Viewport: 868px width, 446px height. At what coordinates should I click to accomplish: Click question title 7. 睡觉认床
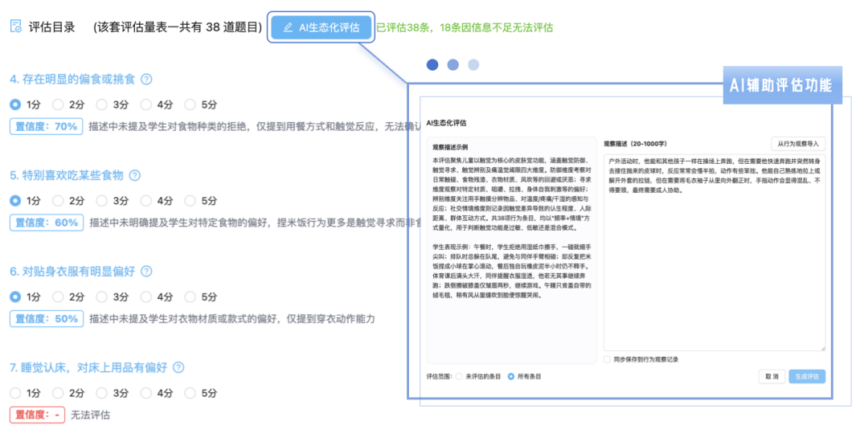click(88, 367)
